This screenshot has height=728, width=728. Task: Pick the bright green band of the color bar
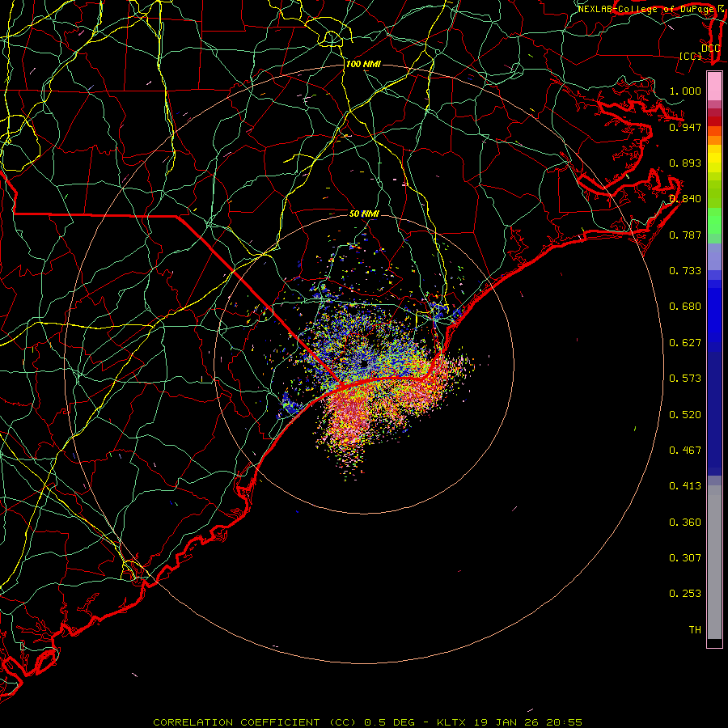point(714,221)
